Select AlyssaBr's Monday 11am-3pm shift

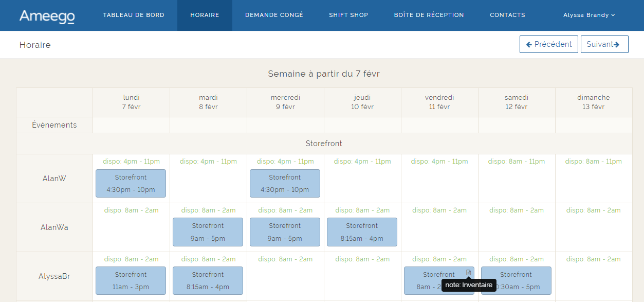[131, 280]
